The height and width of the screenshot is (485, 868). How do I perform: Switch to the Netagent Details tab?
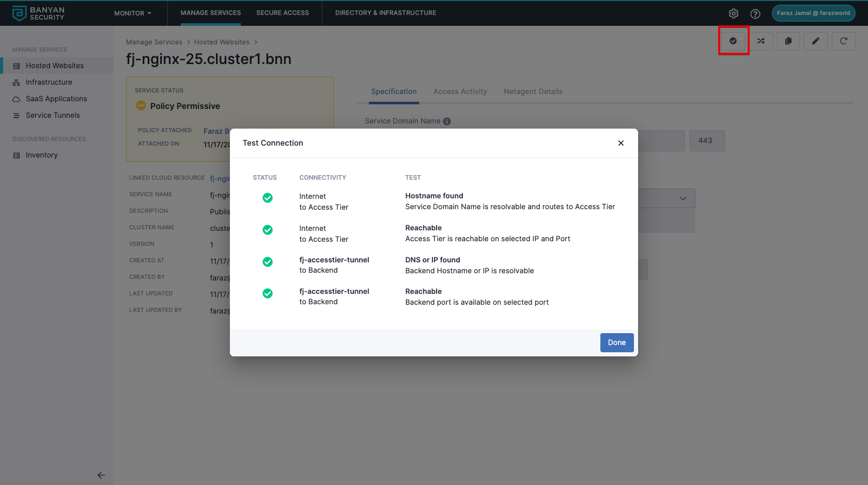point(533,91)
